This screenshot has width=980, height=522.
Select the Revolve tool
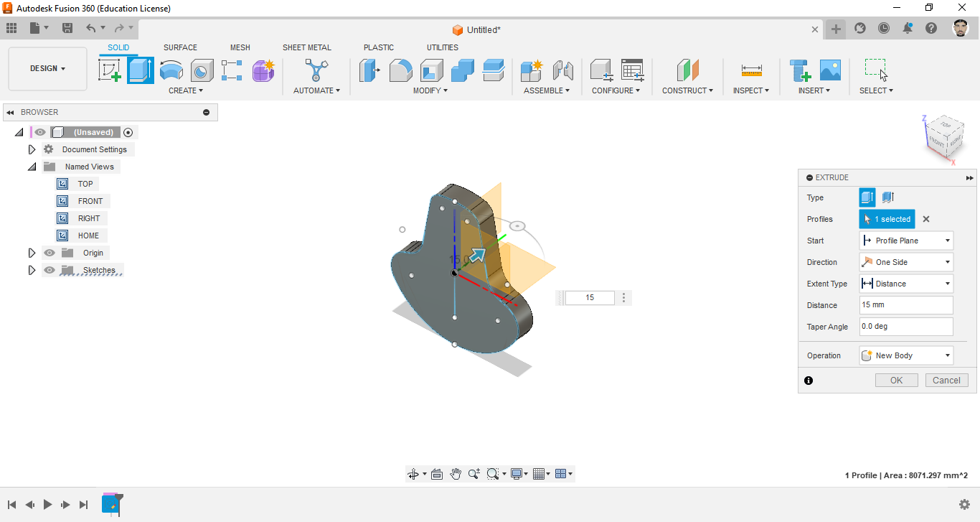(x=171, y=70)
